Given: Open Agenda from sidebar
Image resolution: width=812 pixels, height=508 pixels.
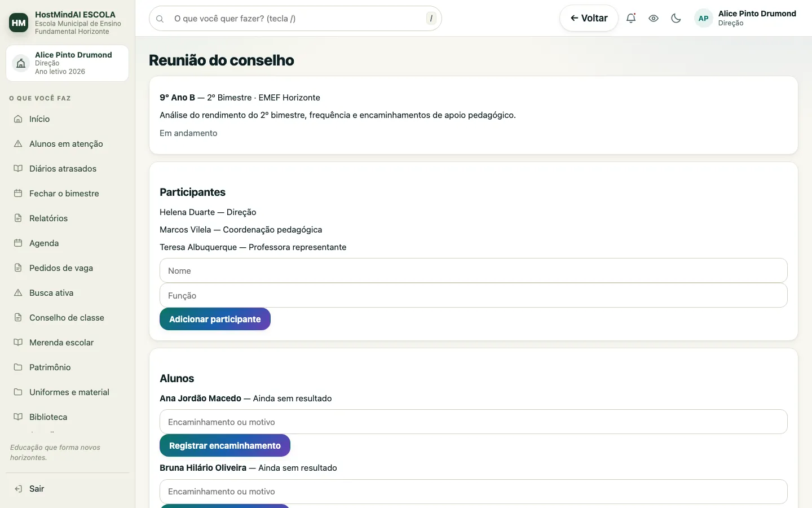Looking at the screenshot, I should (x=68, y=243).
